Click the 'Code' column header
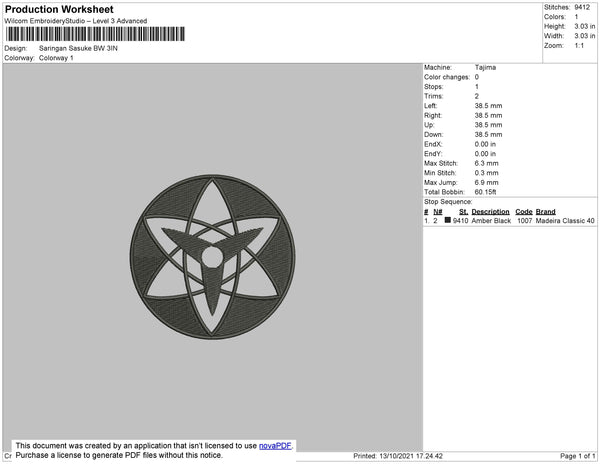Viewport: 600px width, 464px height. pos(523,212)
